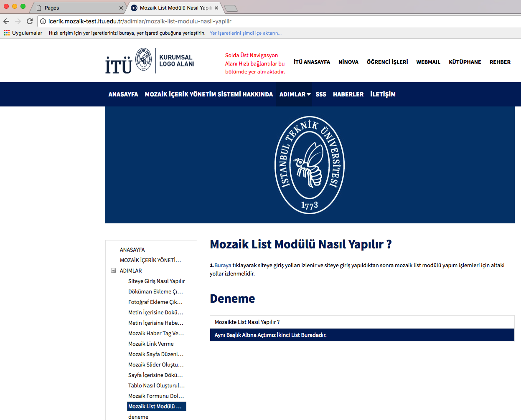Expand 'Aynı Başlık Altına Açtımız İkinci List' row
The image size is (521, 420).
362,335
